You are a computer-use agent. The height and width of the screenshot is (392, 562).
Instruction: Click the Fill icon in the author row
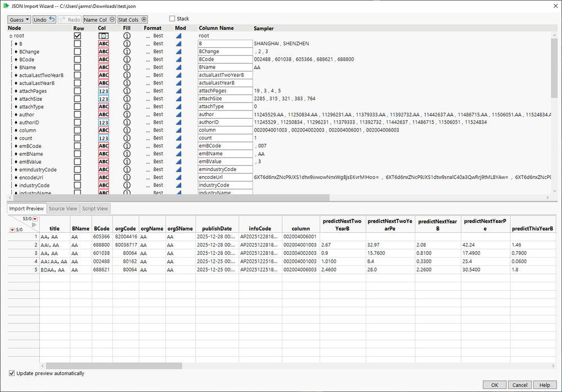pos(127,115)
